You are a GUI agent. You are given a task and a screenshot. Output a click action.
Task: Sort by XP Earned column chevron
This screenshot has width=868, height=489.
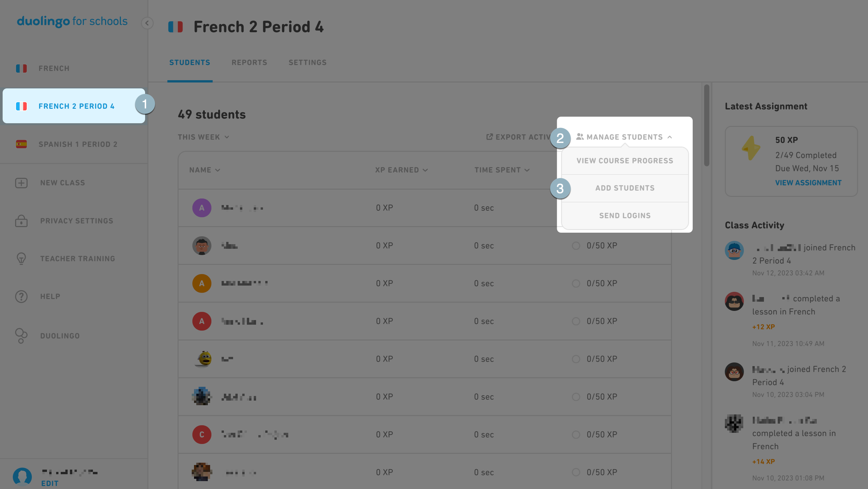tap(425, 170)
